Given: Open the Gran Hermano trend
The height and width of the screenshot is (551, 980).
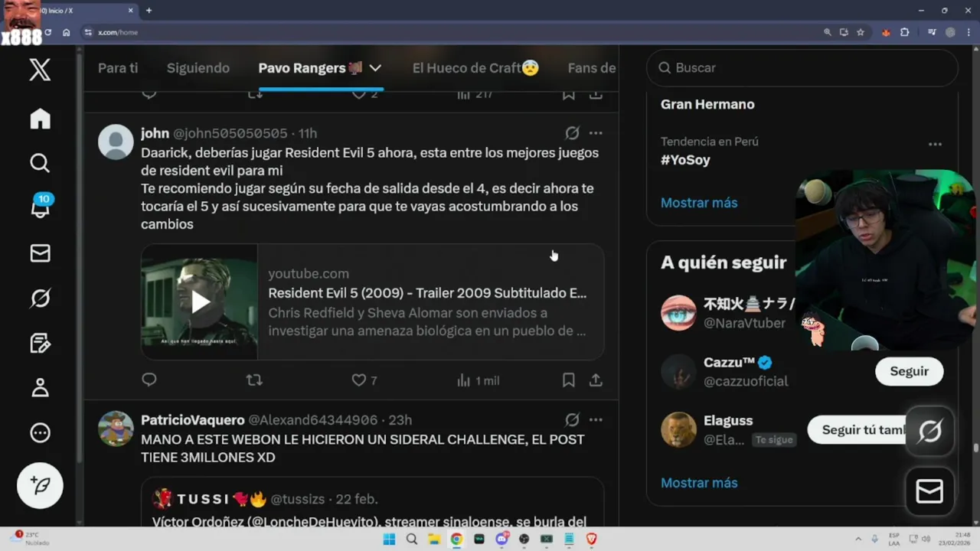Looking at the screenshot, I should pos(707,104).
